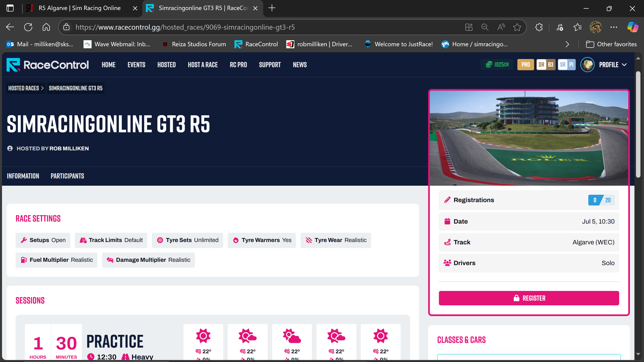Click the cloudy weather icon in third forecast card
The width and height of the screenshot is (644, 362).
coord(292,336)
